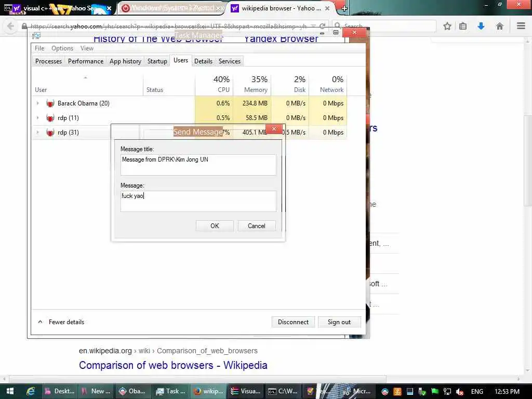This screenshot has width=532, height=399.
Task: Sort users by Disk column
Action: [x=290, y=84]
